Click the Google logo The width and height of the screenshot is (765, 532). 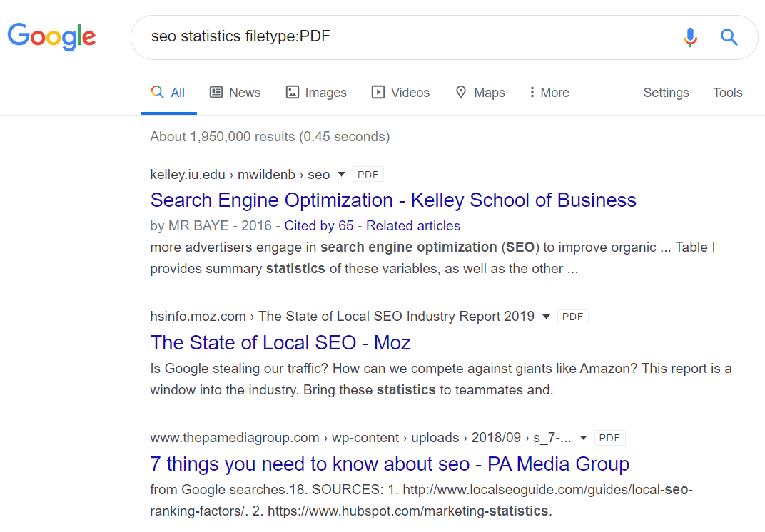51,37
